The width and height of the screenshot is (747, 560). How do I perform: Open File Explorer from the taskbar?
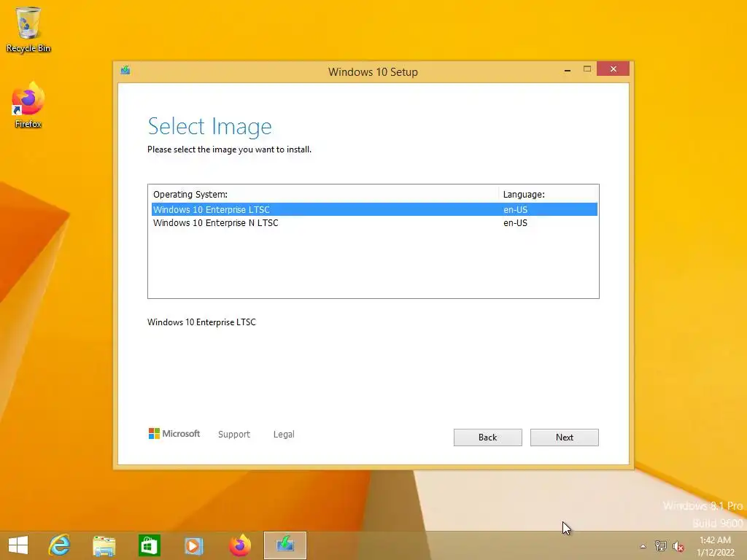point(104,545)
